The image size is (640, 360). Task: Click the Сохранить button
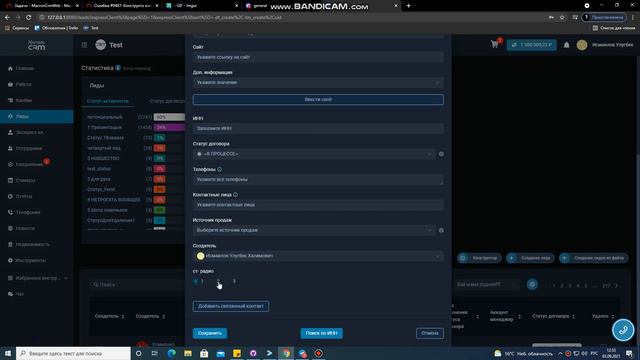tap(210, 333)
